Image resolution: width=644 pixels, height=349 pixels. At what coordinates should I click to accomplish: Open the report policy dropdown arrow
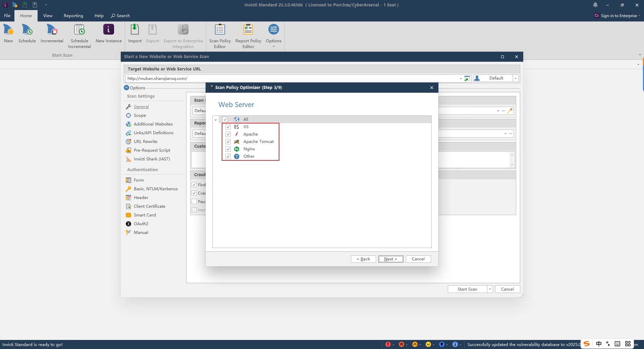[505, 134]
